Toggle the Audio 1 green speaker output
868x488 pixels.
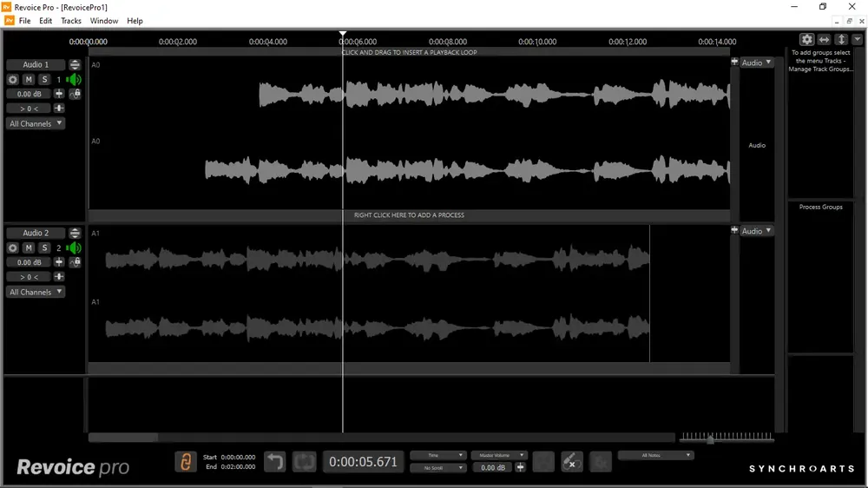(74, 80)
